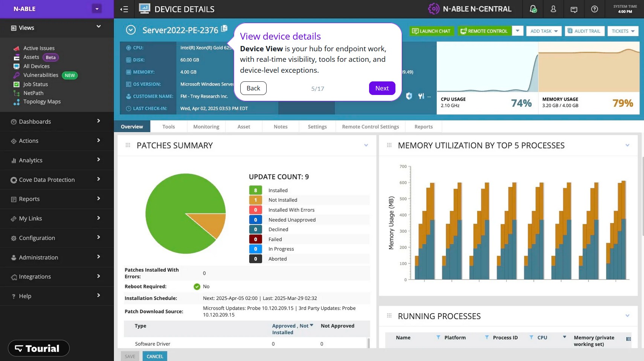
Task: Click grip icon of Running Processes widget
Action: [x=389, y=316]
